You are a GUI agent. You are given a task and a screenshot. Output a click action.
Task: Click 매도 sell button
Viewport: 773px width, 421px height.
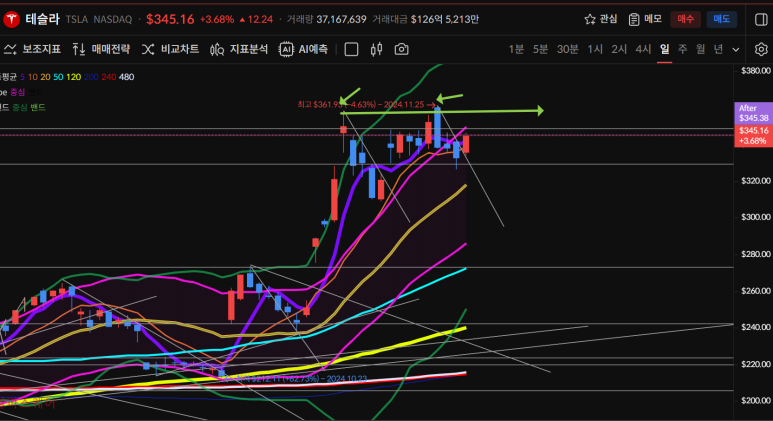click(x=722, y=19)
